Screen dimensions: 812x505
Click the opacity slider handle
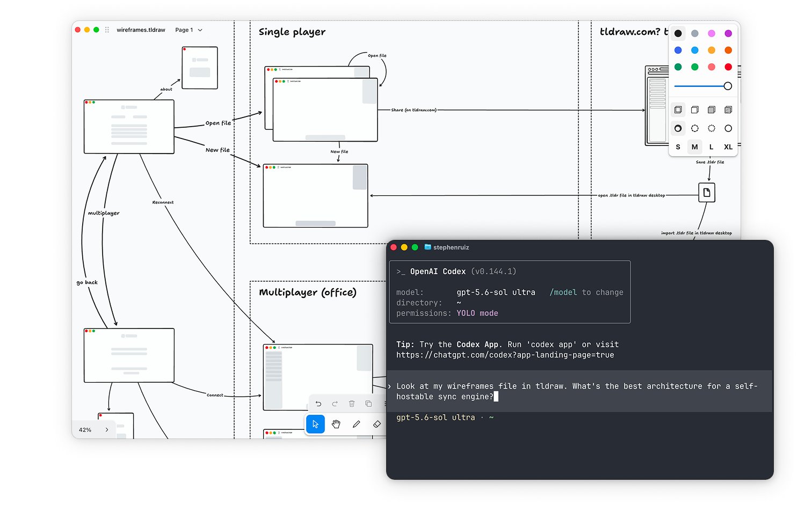click(x=728, y=86)
